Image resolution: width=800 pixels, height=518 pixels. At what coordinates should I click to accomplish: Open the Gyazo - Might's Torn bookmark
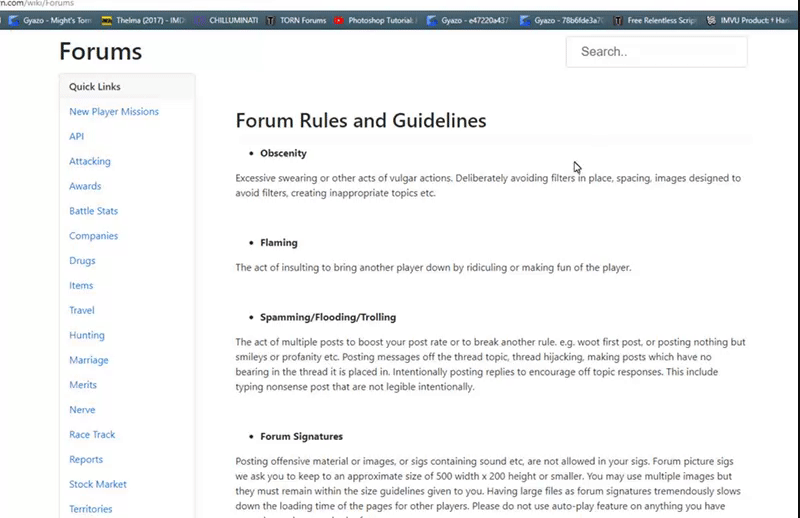(50, 20)
